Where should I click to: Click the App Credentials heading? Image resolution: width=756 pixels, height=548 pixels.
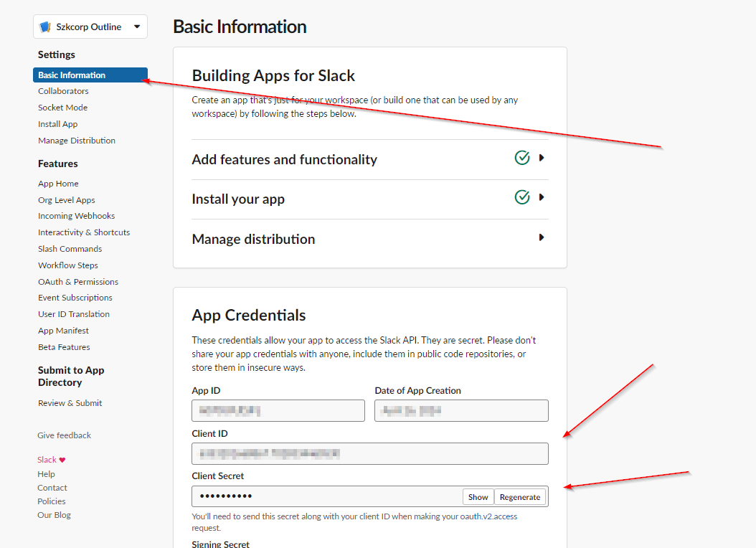tap(249, 315)
